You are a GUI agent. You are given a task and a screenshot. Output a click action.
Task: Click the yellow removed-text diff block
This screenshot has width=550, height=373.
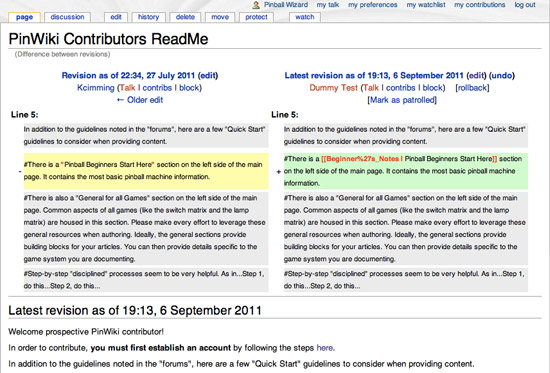[x=146, y=171]
